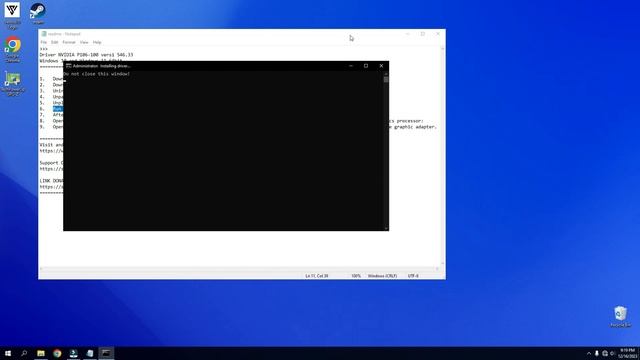The image size is (640, 360).
Task: Click the 100% zoom status entry
Action: [356, 276]
